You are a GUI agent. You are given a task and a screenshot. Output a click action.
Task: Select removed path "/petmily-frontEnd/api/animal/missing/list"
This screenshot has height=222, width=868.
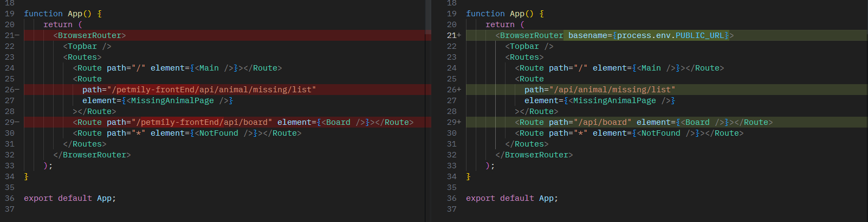(x=211, y=90)
